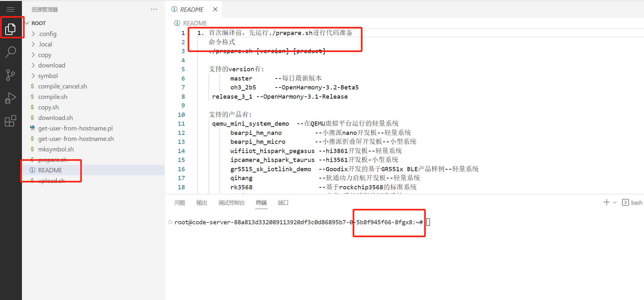Click the 'bearpi_hm_micro' line

click(x=323, y=142)
